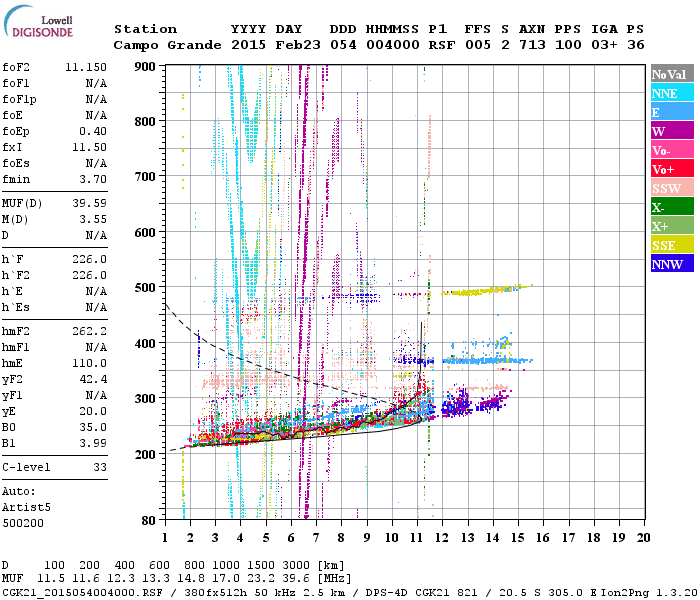Select the E blue legend swatch
700x600 pixels.
click(672, 112)
